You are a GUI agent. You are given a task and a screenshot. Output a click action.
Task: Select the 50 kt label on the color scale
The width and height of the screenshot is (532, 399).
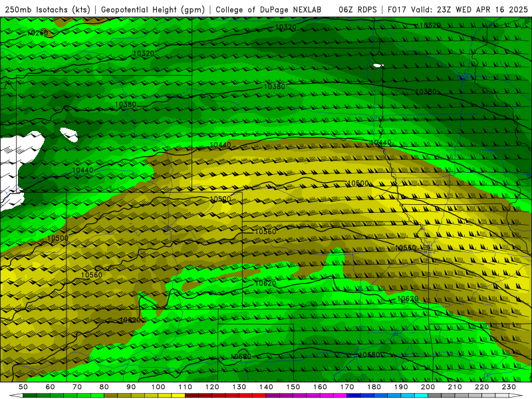(x=23, y=387)
